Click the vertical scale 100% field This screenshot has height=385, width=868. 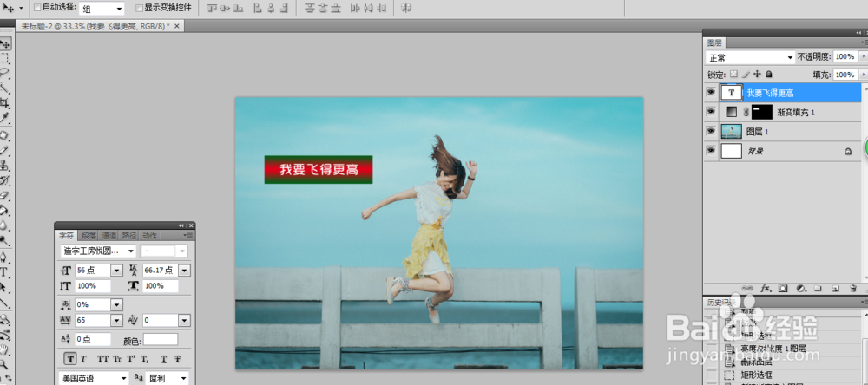[x=93, y=286]
